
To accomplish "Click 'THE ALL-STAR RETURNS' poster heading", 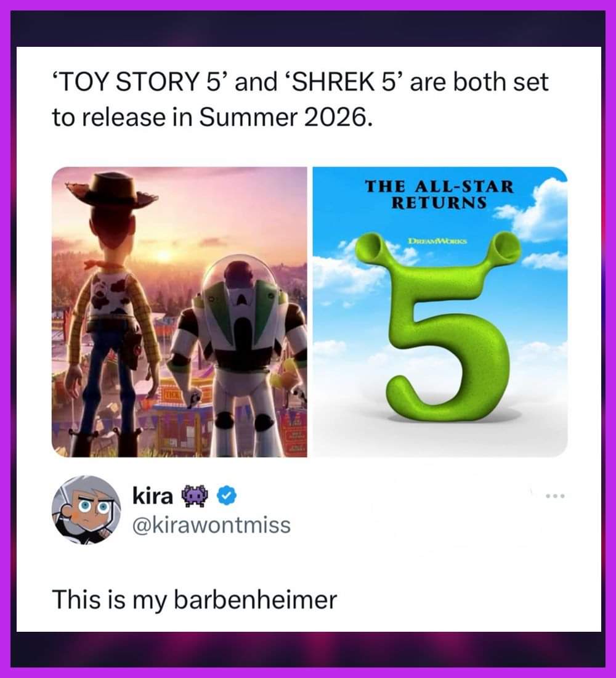I will click(x=439, y=195).
